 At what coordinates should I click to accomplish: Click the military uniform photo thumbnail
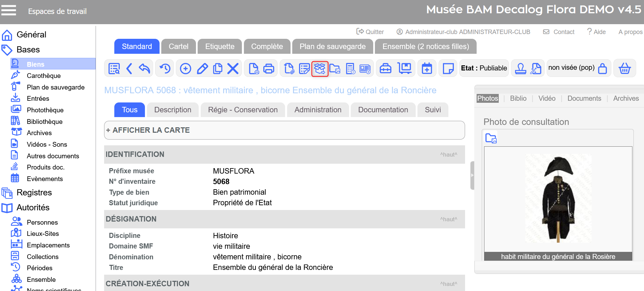tap(558, 198)
